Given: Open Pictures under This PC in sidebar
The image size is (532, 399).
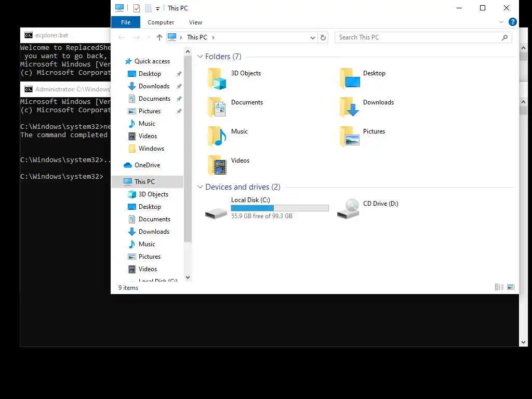Looking at the screenshot, I should [149, 257].
